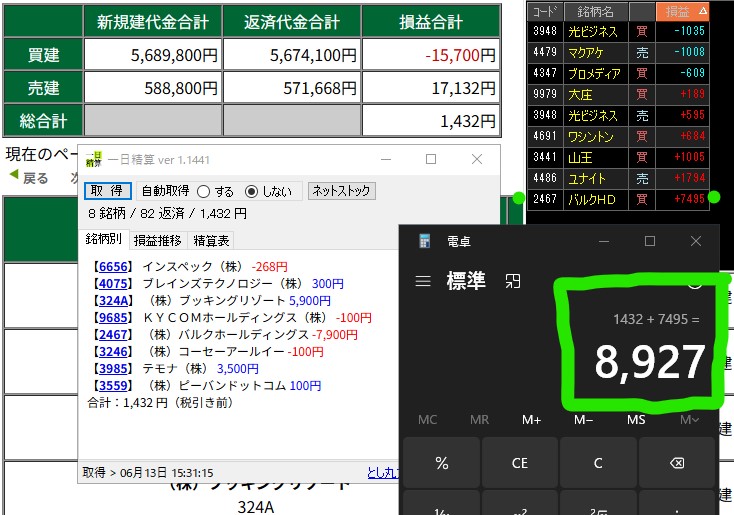Click the コード column header
The height and width of the screenshot is (515, 734).
[545, 11]
